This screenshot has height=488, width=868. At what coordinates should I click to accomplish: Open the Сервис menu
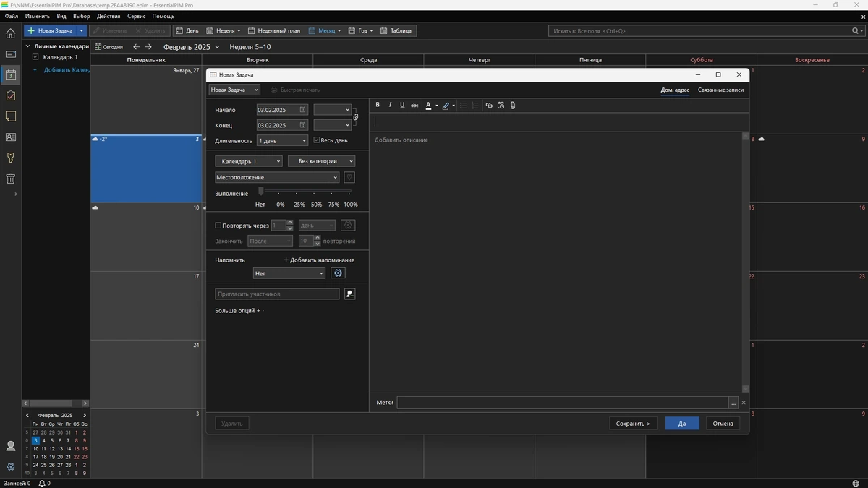coord(136,16)
